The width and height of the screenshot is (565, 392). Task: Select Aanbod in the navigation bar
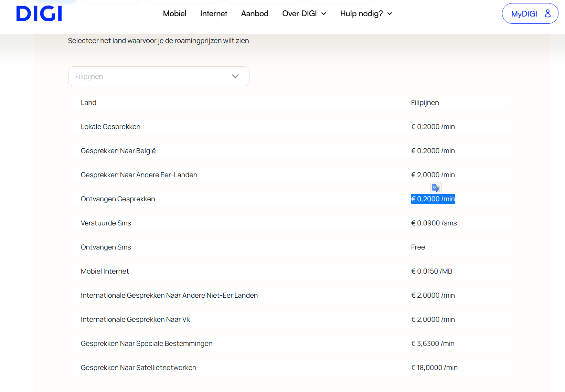tap(255, 14)
